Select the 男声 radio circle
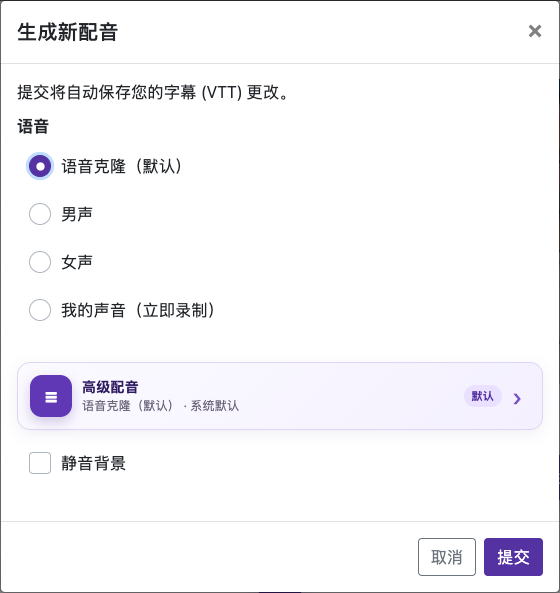 pos(40,214)
